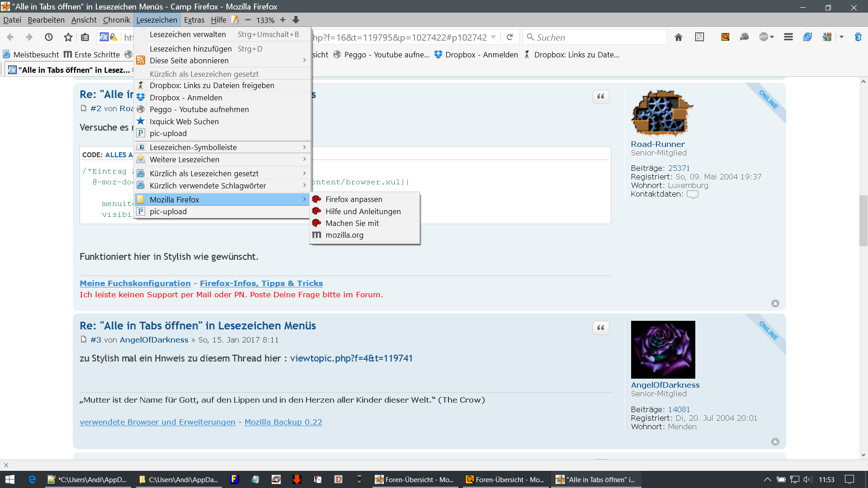The height and width of the screenshot is (488, 868).
Task: Zoom in with the plus icon
Action: coord(283,20)
